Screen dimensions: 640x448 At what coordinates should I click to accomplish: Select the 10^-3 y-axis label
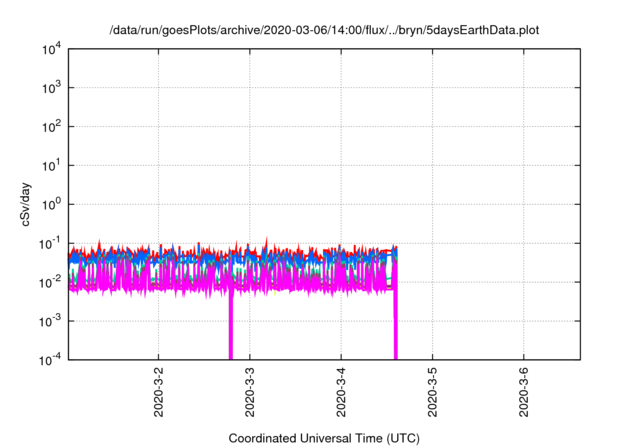[51, 321]
